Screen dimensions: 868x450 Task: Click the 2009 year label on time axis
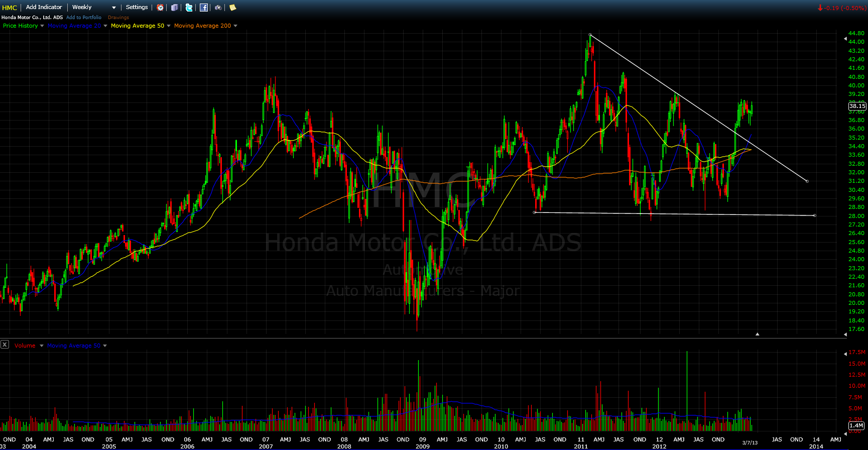[423, 446]
